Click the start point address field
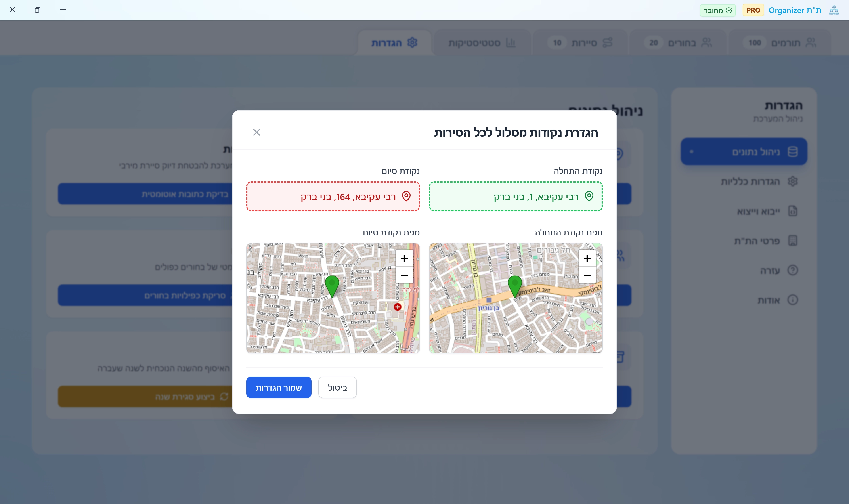The width and height of the screenshot is (849, 504). tap(516, 197)
